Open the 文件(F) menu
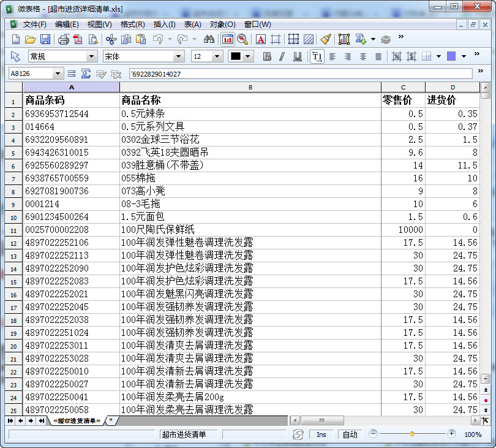Viewport: 496px width, 448px height. click(34, 25)
